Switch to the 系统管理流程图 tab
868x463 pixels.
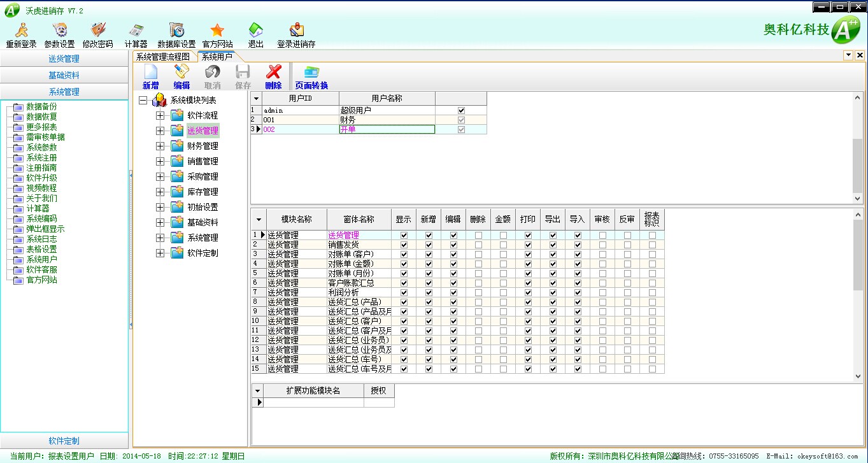point(164,57)
